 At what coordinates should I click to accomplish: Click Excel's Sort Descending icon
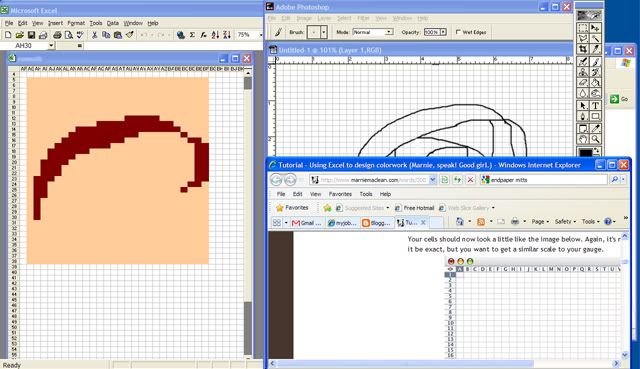click(x=227, y=35)
